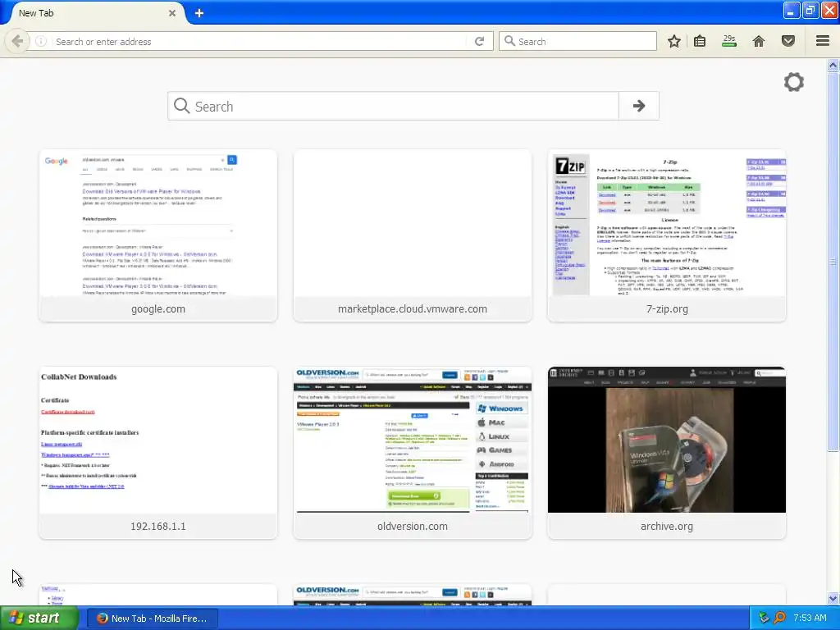
Task: Click the 7:53 AM clock
Action: pyautogui.click(x=810, y=618)
